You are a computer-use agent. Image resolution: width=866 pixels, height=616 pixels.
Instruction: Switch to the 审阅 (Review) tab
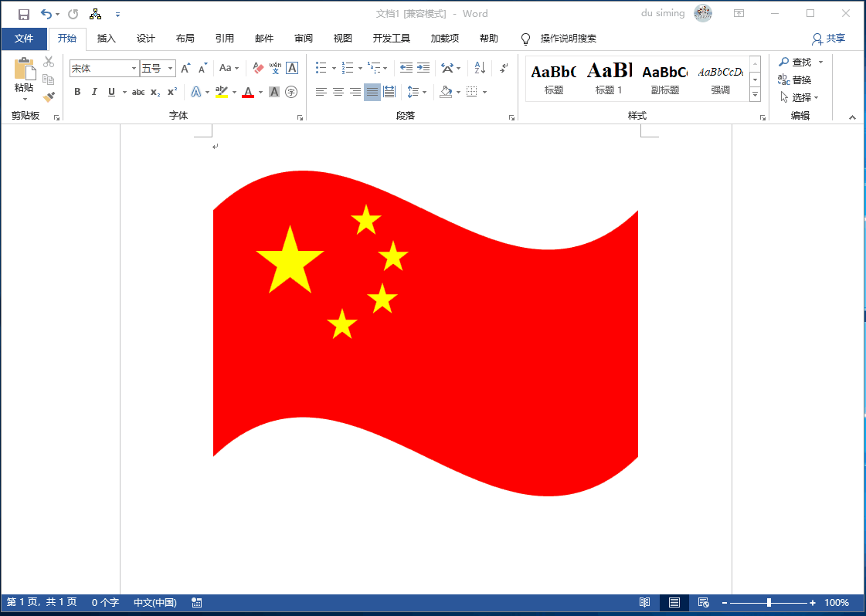(x=303, y=39)
